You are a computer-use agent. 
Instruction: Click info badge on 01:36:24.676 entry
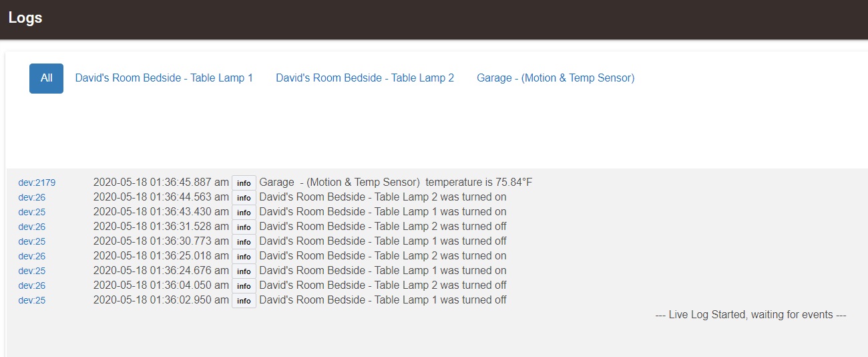[244, 271]
